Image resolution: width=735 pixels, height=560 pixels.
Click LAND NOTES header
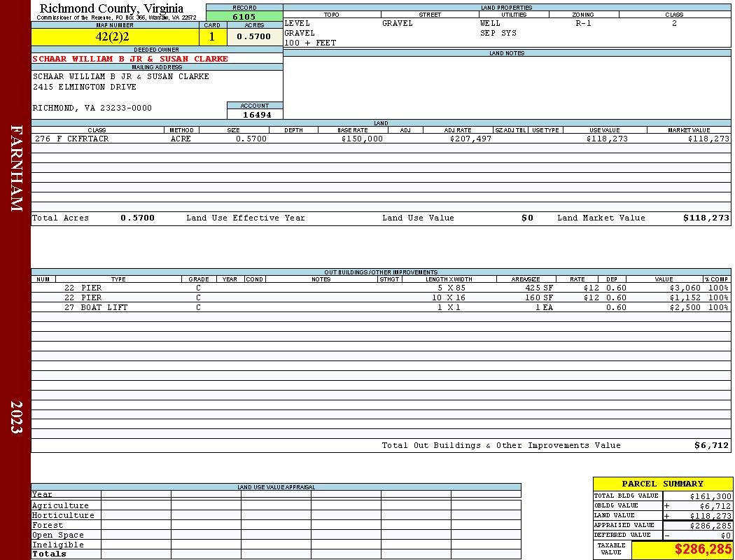coord(507,53)
